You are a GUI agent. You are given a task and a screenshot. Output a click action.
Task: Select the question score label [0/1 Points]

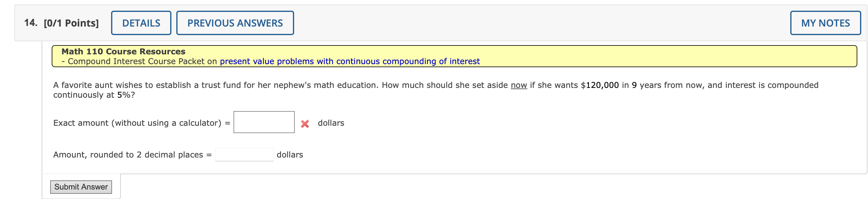70,23
